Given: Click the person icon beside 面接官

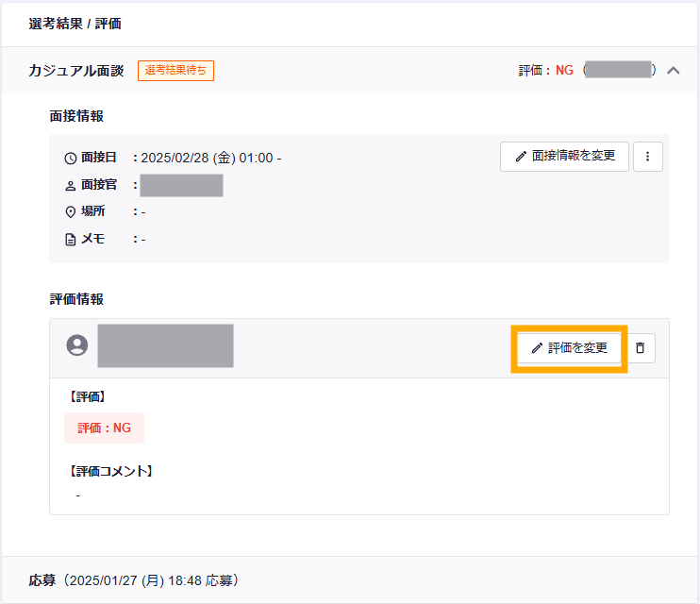Looking at the screenshot, I should click(x=70, y=186).
